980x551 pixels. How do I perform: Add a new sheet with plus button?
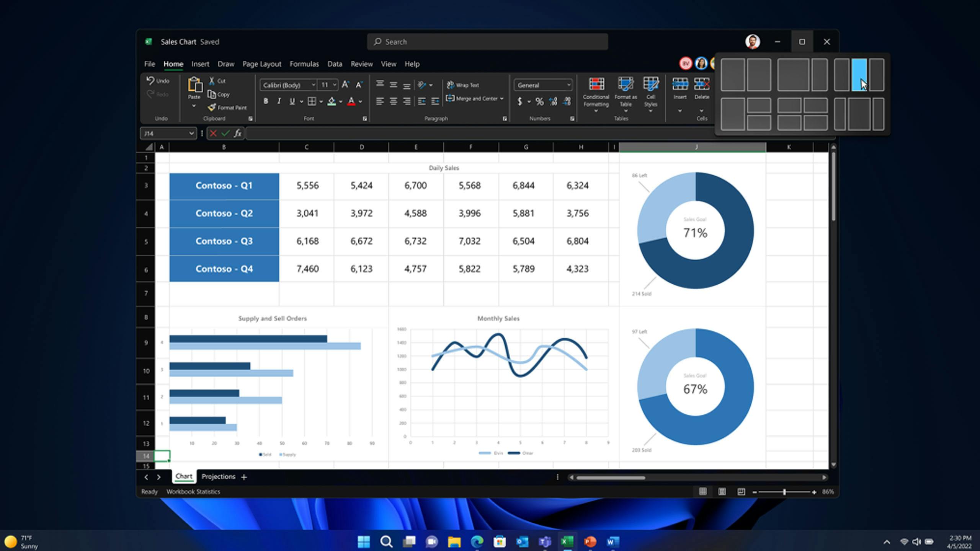[244, 477]
